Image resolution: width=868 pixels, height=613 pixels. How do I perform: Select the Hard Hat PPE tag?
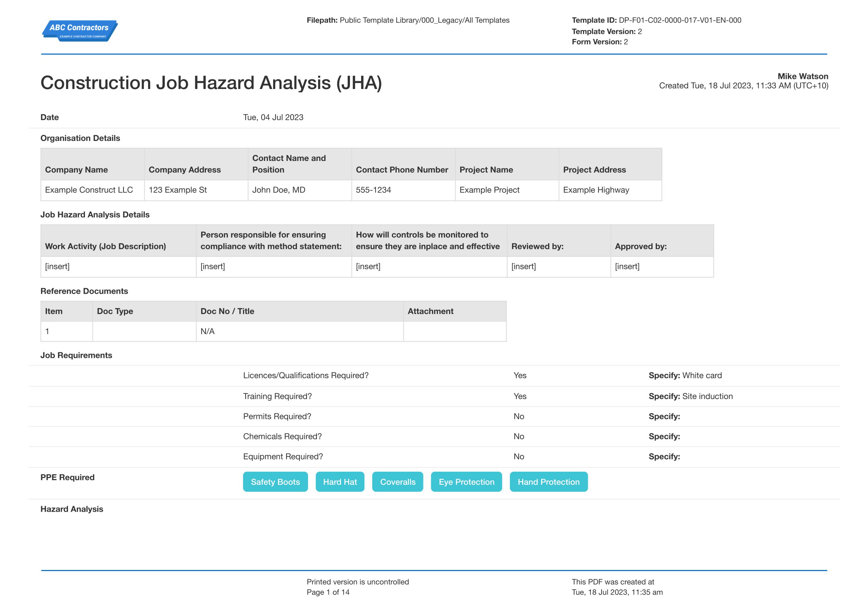[x=340, y=482]
